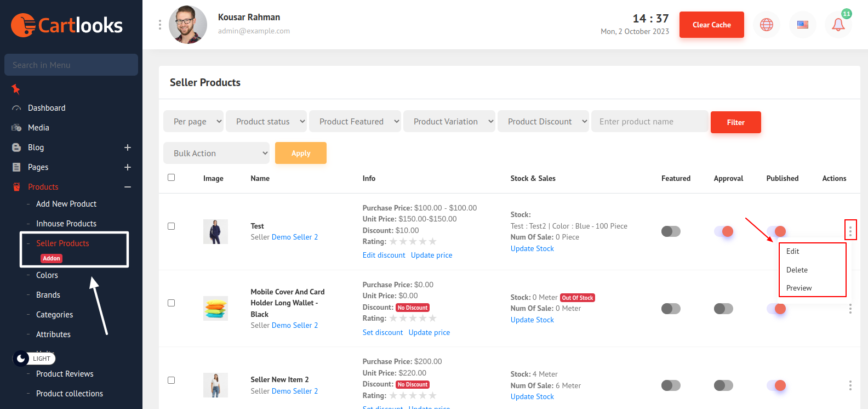Choose Delete in the actions menu

(x=797, y=270)
